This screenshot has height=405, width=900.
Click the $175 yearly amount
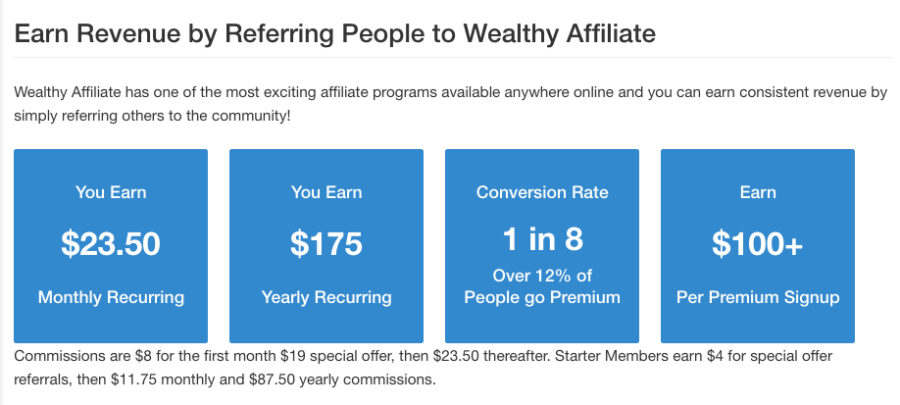(326, 243)
